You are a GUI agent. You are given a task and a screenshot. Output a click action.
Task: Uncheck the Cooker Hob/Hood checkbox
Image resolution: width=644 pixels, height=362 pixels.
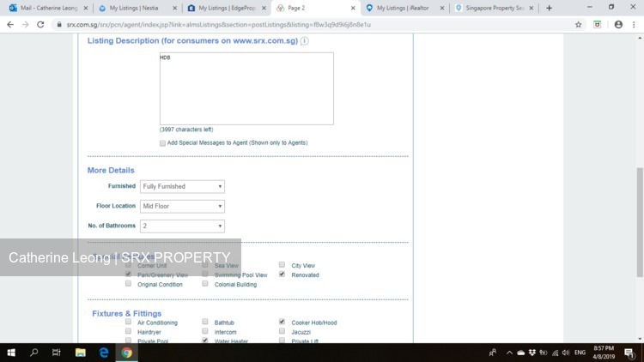tap(282, 322)
